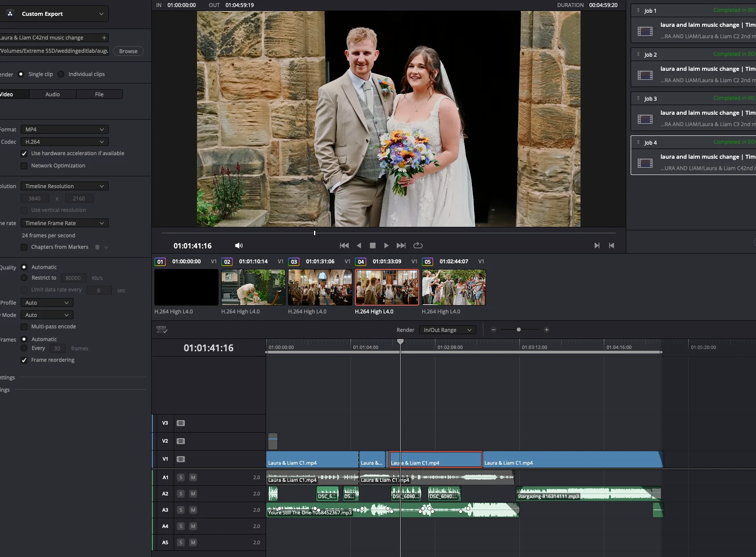The width and height of the screenshot is (756, 557).
Task: Open the Codec H.264 dropdown
Action: pos(64,142)
